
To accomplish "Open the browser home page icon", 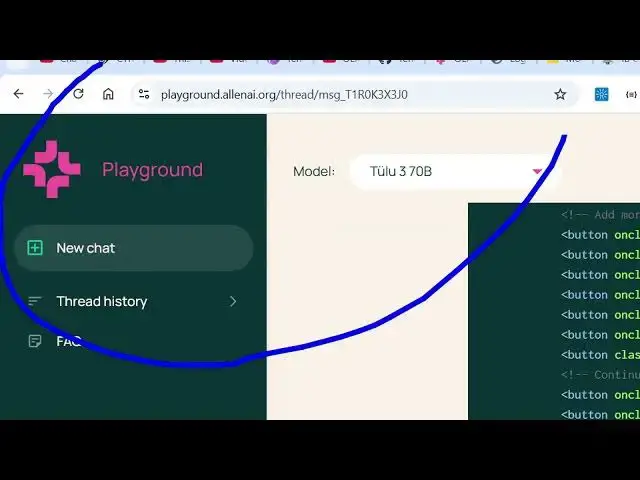I will click(108, 94).
